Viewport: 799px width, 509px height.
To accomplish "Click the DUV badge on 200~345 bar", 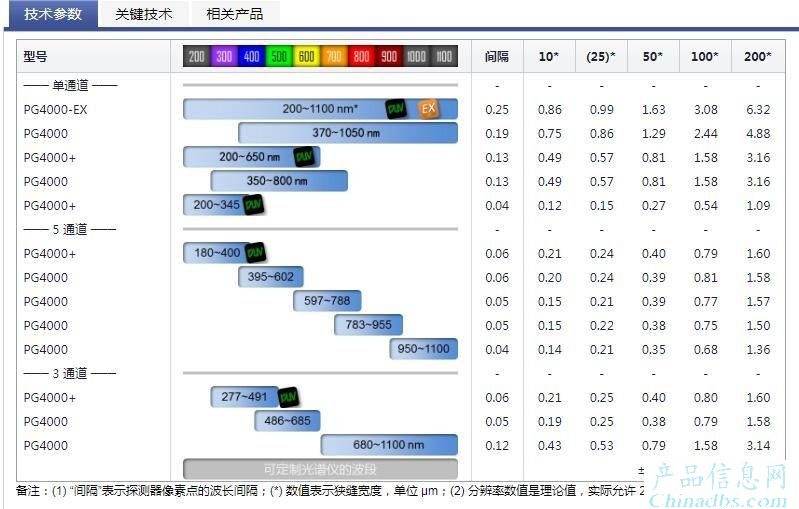I will tap(253, 205).
